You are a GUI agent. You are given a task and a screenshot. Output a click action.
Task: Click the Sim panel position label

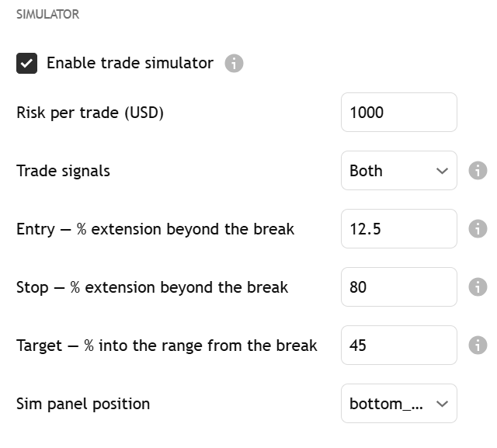point(83,404)
